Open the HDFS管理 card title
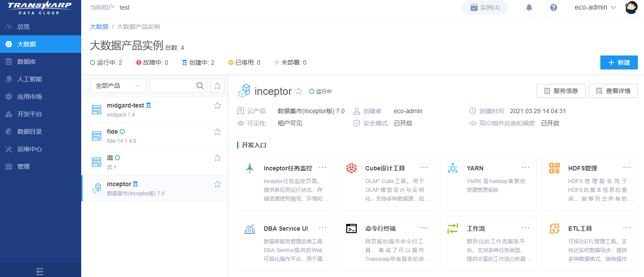Viewport: 644px width, 277px height. tap(583, 168)
